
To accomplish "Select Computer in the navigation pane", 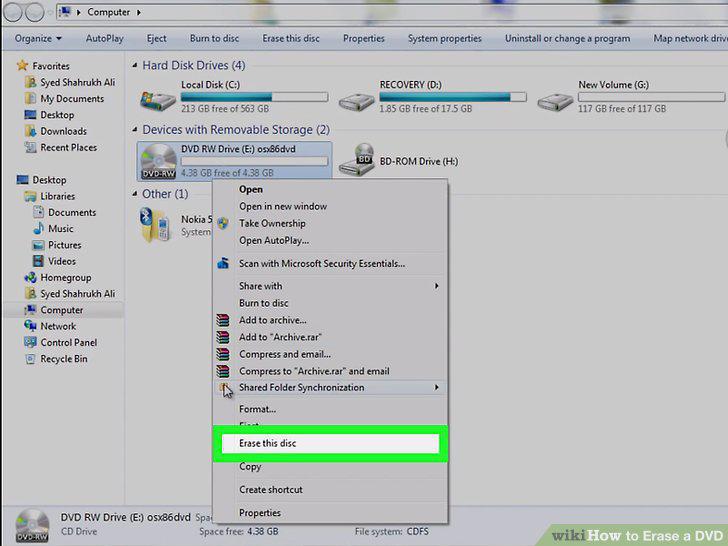I will 62,310.
